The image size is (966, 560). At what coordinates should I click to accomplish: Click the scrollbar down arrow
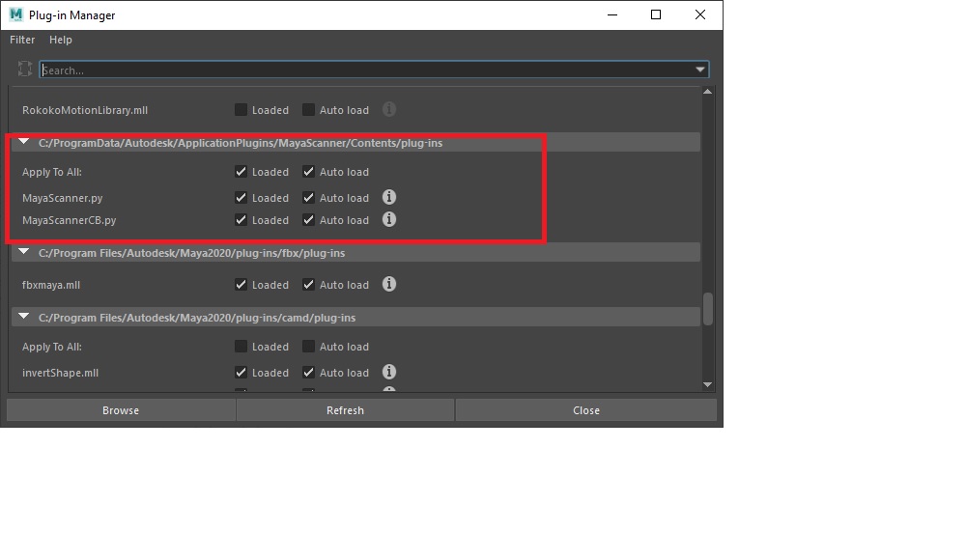click(x=707, y=384)
